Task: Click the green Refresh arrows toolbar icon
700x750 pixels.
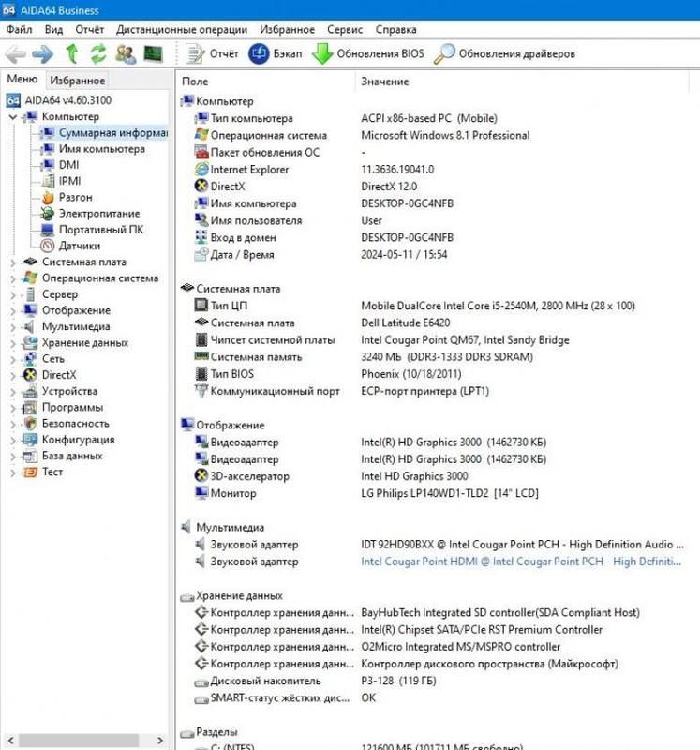Action: coord(98,54)
